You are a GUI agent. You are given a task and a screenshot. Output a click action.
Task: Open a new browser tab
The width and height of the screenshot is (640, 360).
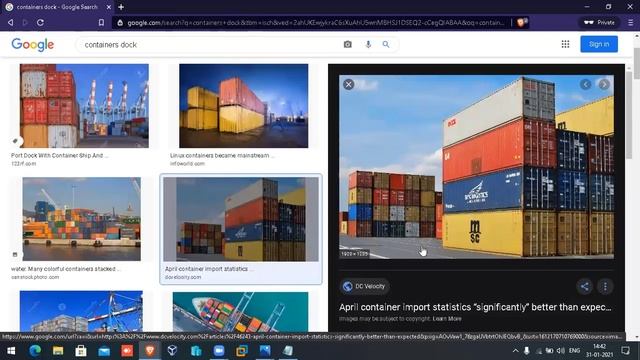click(x=121, y=7)
